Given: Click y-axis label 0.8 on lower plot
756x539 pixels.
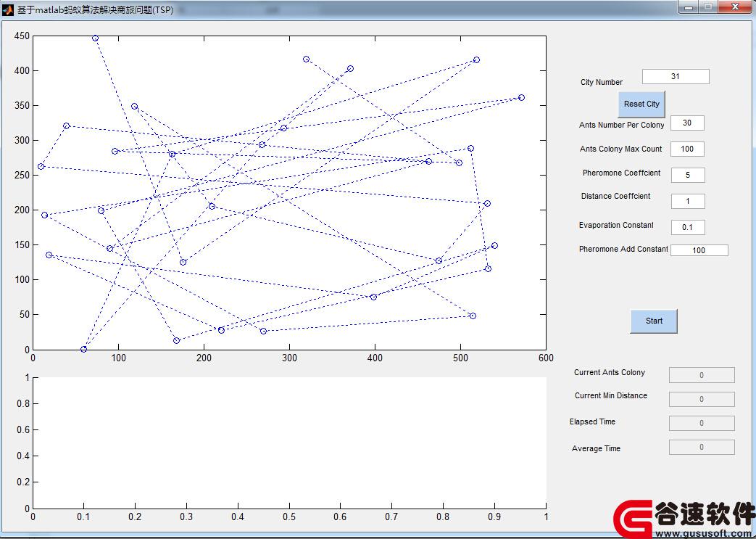Looking at the screenshot, I should (x=23, y=403).
